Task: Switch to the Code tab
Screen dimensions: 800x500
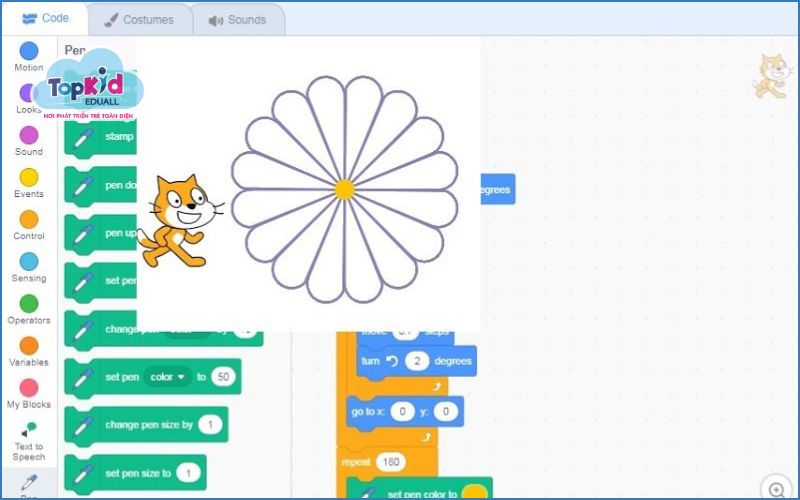Action: point(45,18)
